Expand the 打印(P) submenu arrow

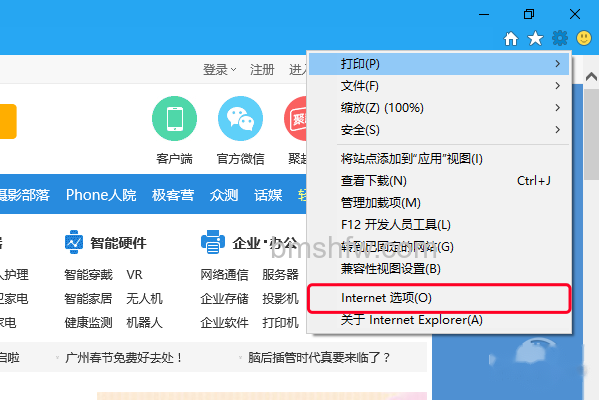[x=558, y=64]
